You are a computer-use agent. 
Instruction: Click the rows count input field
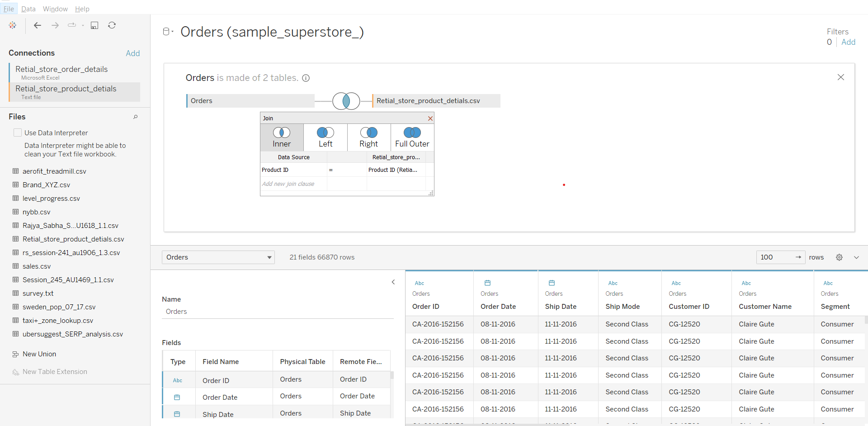pos(776,257)
